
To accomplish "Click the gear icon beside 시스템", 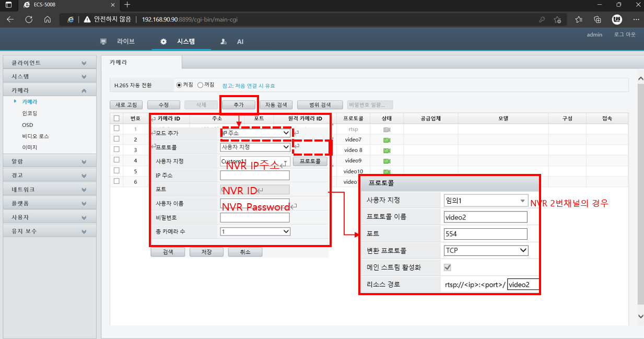I will click(163, 41).
